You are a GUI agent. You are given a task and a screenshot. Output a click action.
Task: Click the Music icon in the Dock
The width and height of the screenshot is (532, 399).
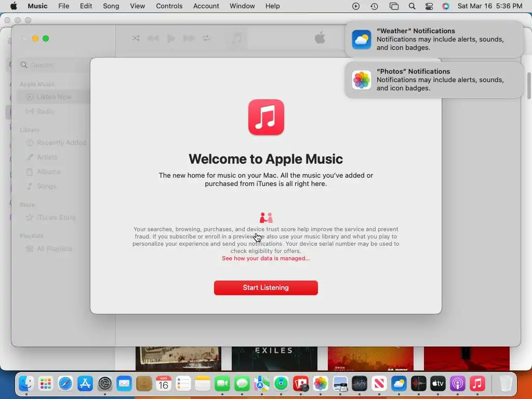(x=477, y=384)
